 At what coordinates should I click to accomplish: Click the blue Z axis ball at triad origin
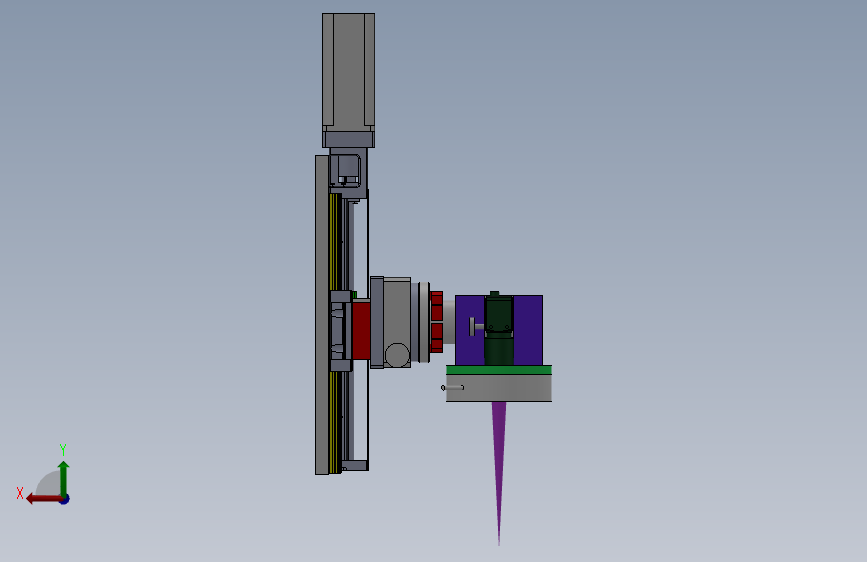pyautogui.click(x=65, y=499)
